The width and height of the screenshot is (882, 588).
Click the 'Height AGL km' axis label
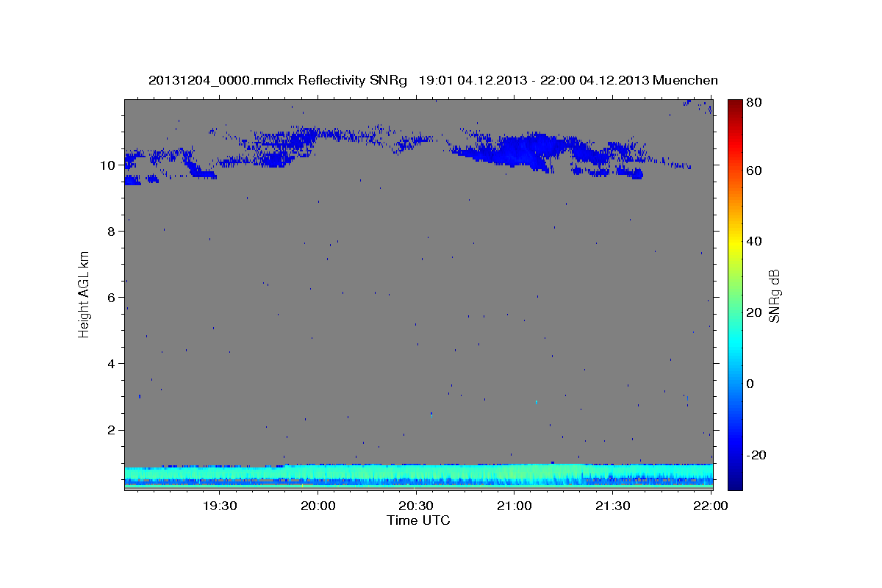(85, 294)
